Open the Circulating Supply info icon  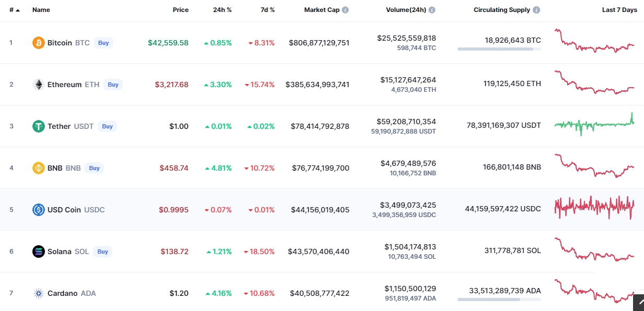[536, 10]
